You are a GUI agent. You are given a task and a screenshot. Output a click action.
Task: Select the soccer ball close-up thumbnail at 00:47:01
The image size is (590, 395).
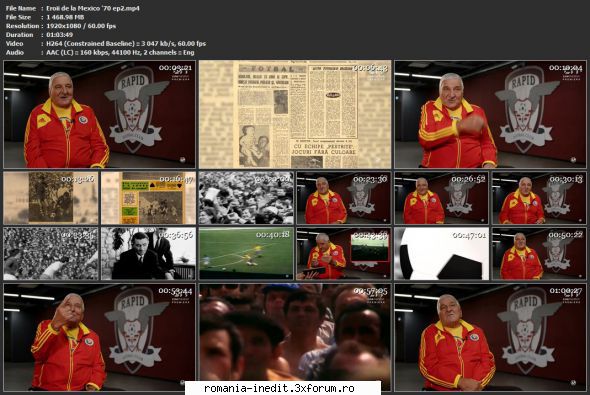pos(442,253)
